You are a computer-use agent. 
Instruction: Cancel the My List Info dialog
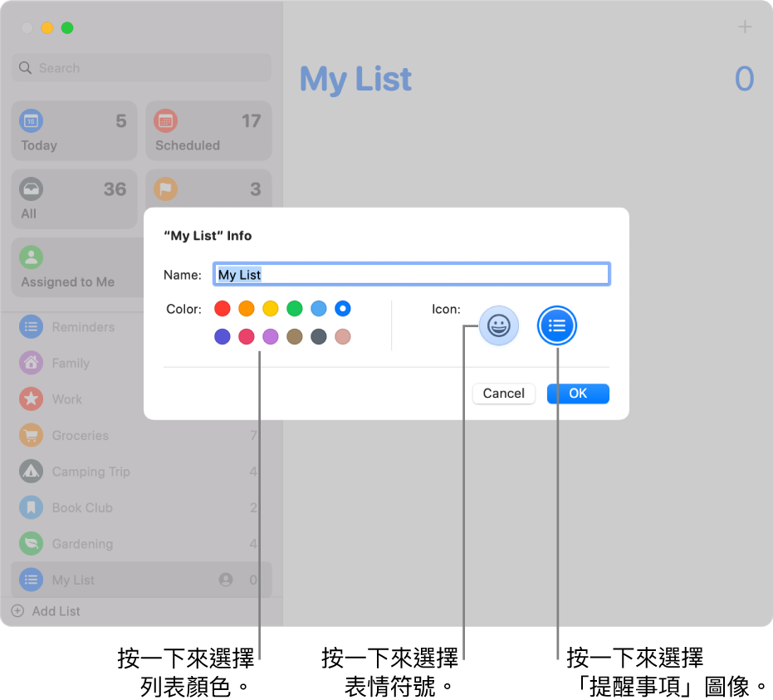[x=503, y=394]
